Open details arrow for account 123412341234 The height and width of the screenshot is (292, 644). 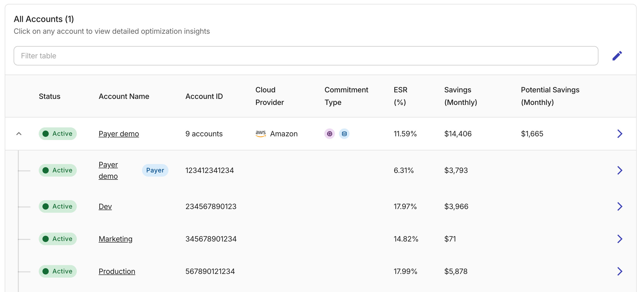[620, 170]
